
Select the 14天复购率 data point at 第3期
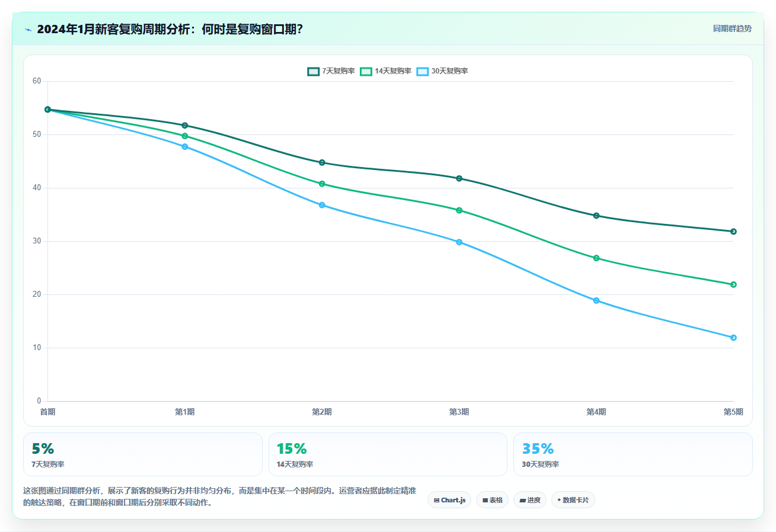click(x=459, y=210)
